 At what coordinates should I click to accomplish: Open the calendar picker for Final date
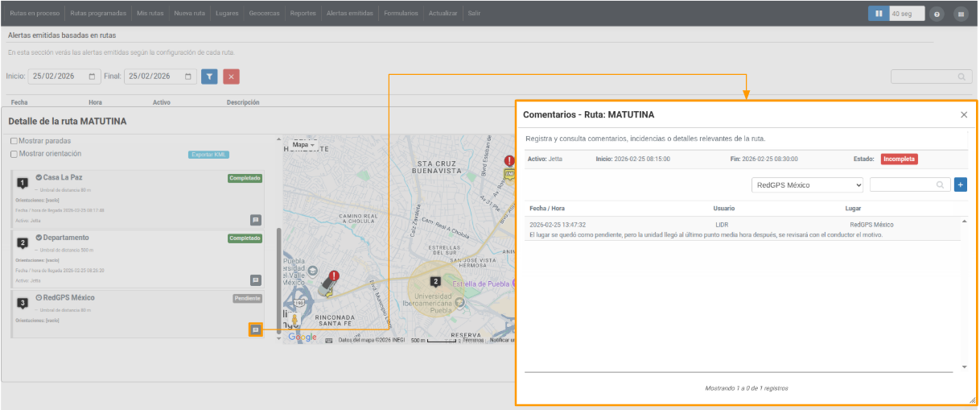pos(187,77)
